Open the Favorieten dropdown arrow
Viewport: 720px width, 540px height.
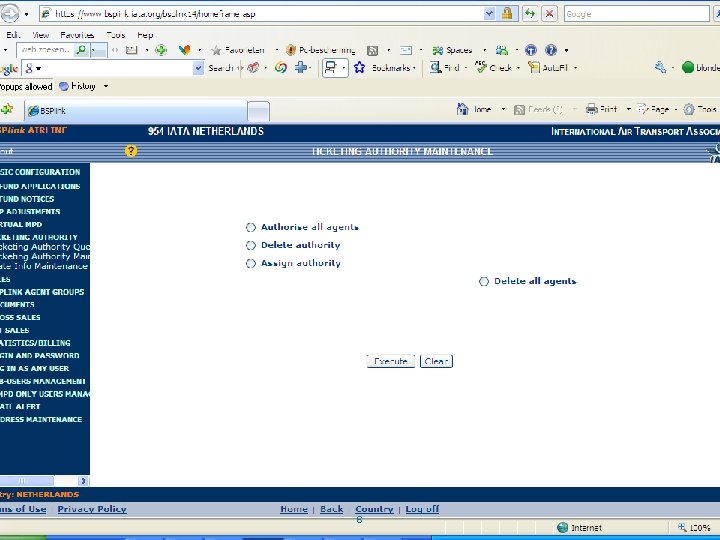[276, 50]
